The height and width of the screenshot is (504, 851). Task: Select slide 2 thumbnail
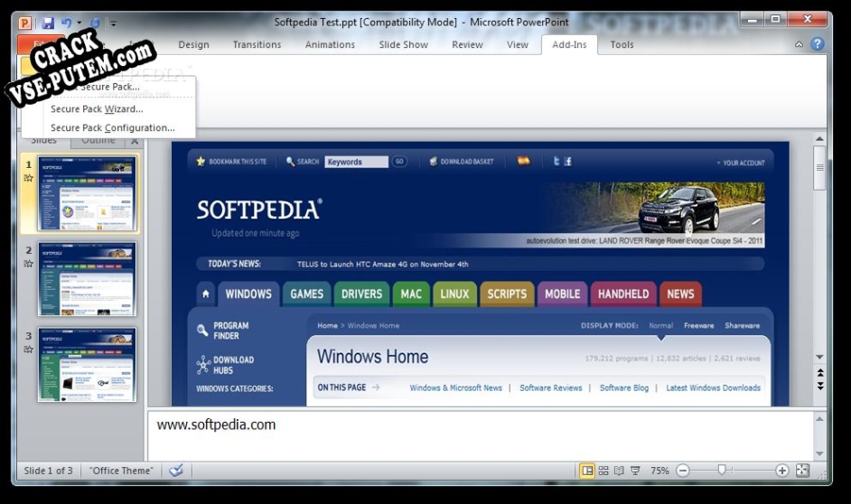point(87,279)
